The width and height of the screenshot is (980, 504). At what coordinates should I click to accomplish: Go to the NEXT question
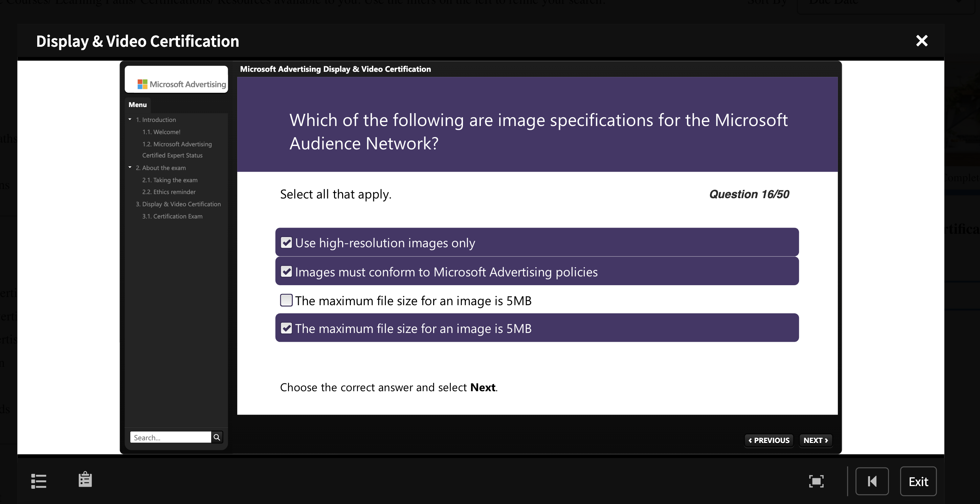click(x=816, y=440)
